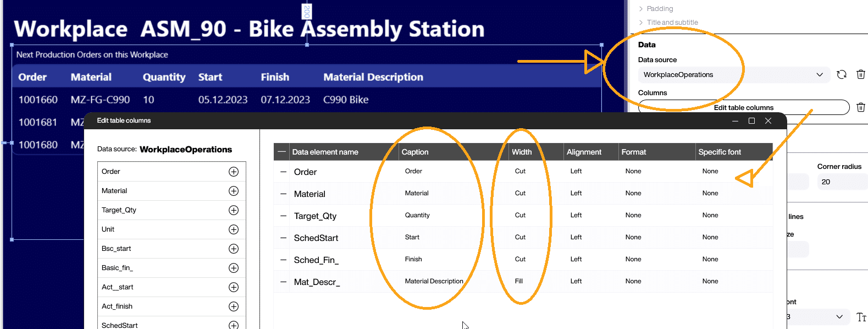Viewport: 868px width, 329px height.
Task: Click the 07.12.2023 finish date cell
Action: pyautogui.click(x=285, y=100)
